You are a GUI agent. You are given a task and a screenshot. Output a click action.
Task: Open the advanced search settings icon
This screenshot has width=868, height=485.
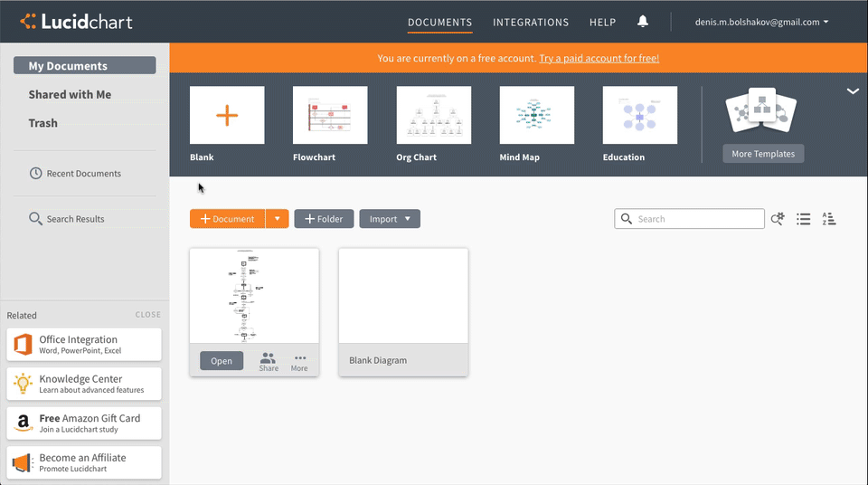pyautogui.click(x=778, y=219)
